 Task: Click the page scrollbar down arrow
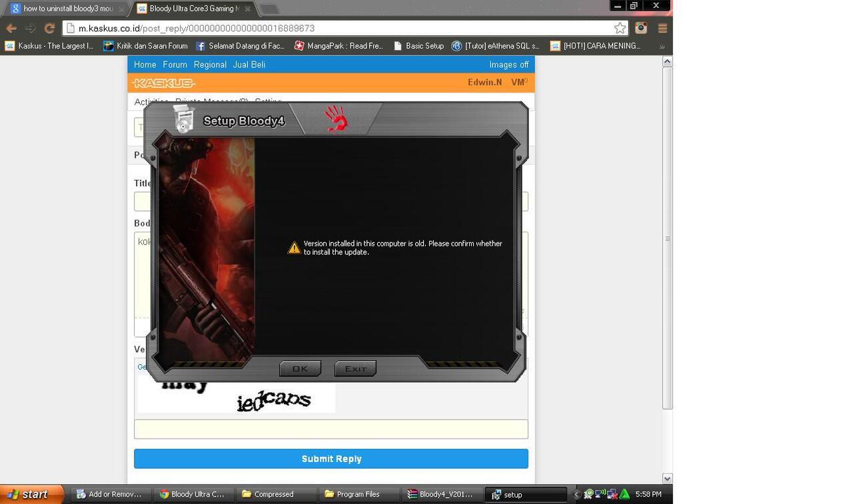pos(667,478)
